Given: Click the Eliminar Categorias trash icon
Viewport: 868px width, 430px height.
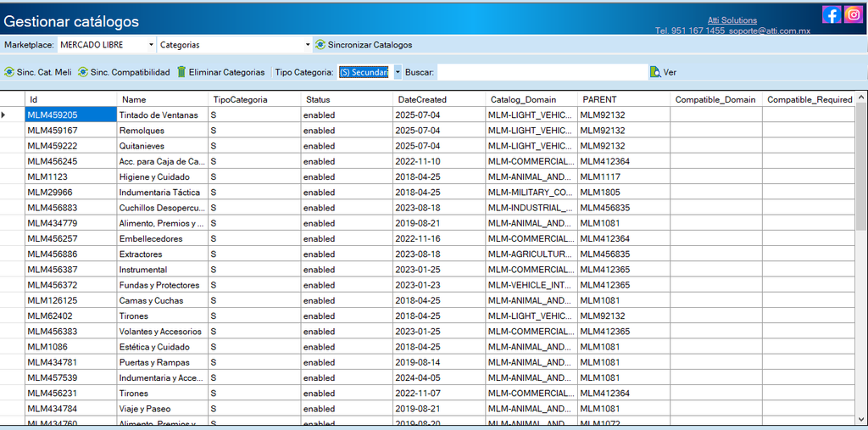Looking at the screenshot, I should coord(181,72).
